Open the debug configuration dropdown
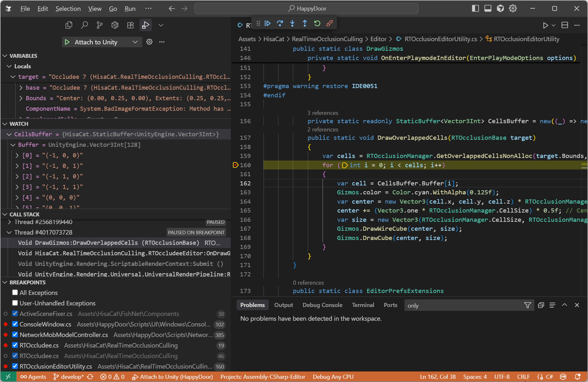588x382 pixels. pyautogui.click(x=135, y=42)
